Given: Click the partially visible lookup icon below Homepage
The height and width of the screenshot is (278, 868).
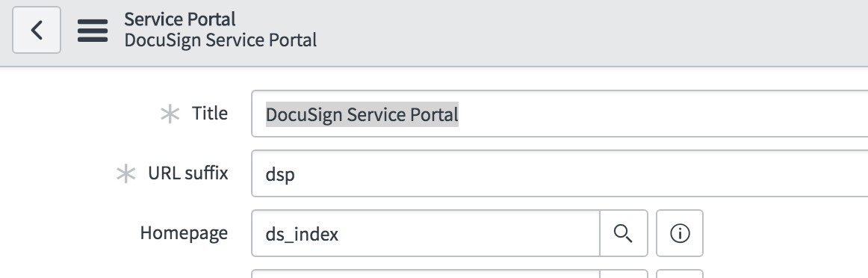Looking at the screenshot, I should pyautogui.click(x=623, y=274).
